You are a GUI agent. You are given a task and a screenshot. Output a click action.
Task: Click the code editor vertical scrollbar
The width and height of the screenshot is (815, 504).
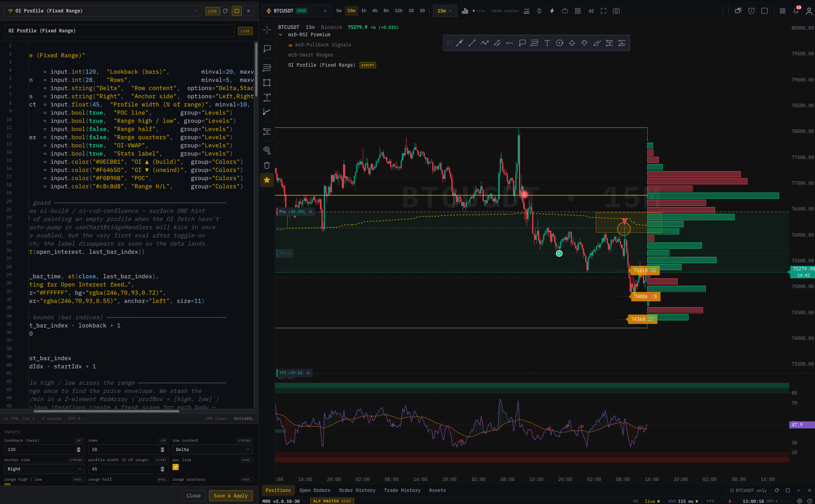(256, 70)
